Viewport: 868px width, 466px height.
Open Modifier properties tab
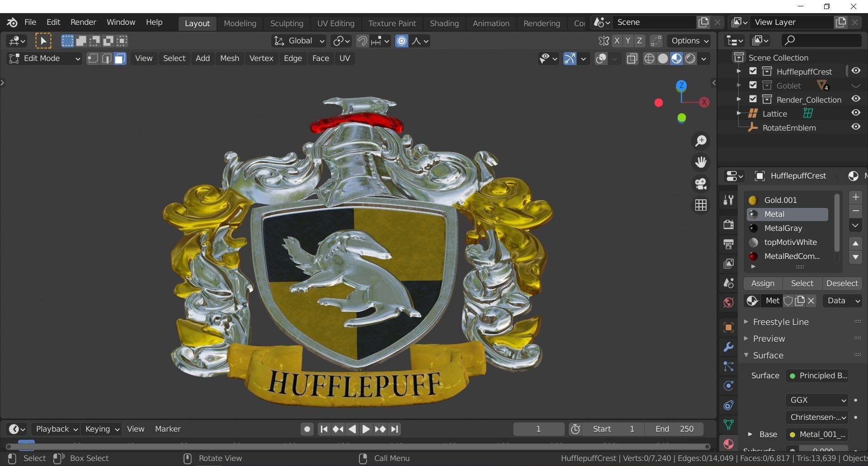click(728, 347)
